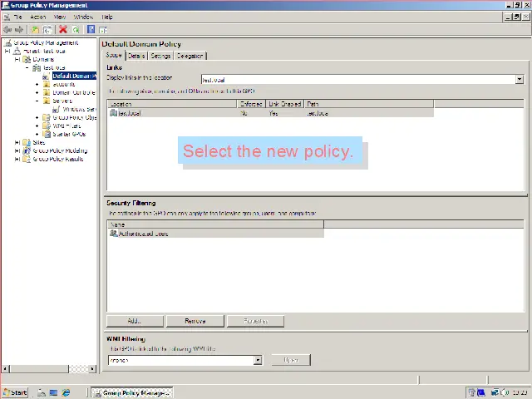This screenshot has width=532, height=399.
Task: Click the red X Delete toolbar icon
Action: [x=63, y=30]
